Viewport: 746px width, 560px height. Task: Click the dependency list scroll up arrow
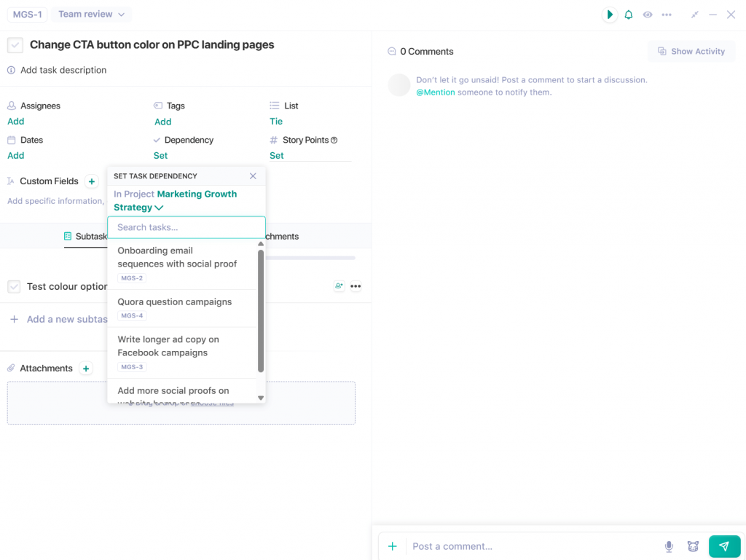[261, 244]
